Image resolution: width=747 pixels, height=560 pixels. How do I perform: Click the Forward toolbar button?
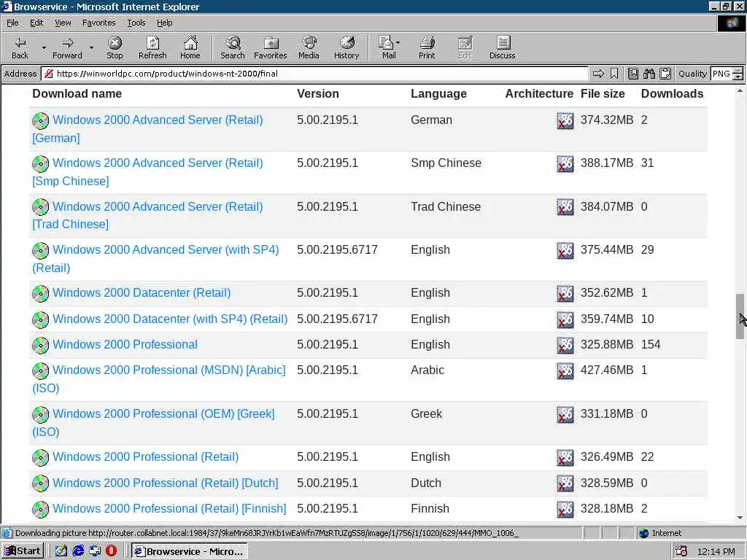(67, 47)
